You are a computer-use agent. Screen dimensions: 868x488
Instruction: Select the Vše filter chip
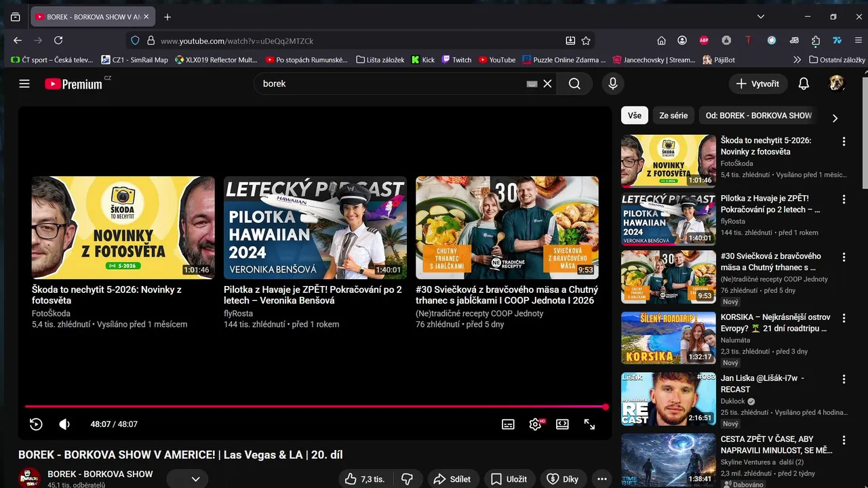point(635,115)
